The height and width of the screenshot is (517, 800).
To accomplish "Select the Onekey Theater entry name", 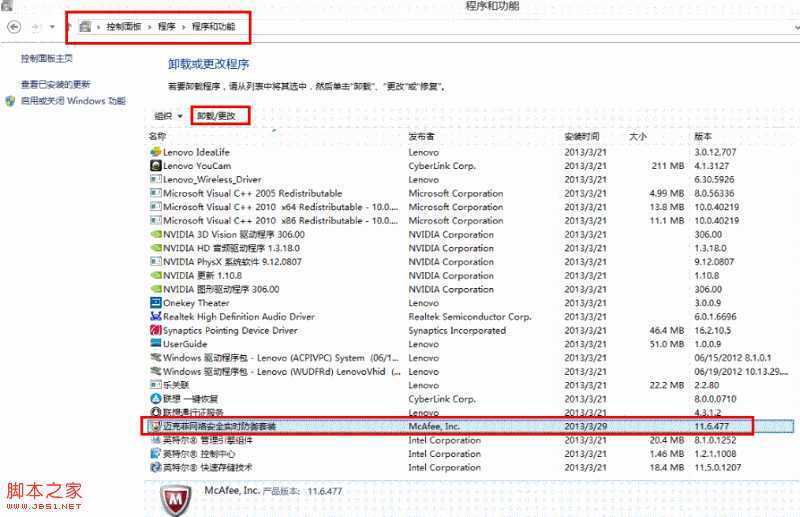I will pyautogui.click(x=196, y=303).
